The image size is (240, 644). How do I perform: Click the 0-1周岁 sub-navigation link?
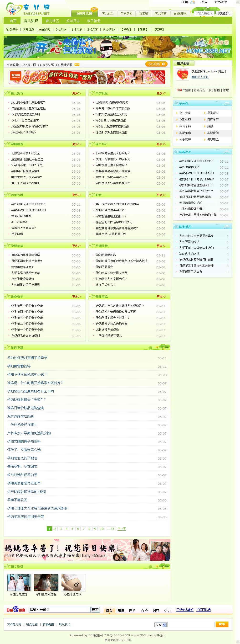click(61, 30)
